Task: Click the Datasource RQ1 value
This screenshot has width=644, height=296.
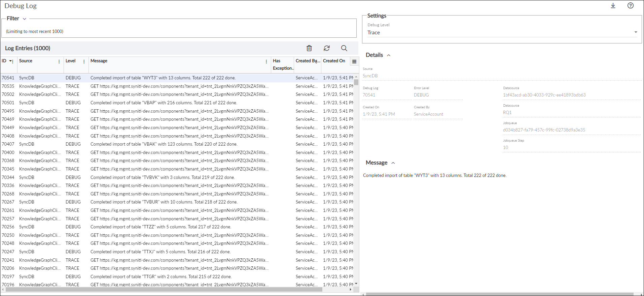Action: 507,112
